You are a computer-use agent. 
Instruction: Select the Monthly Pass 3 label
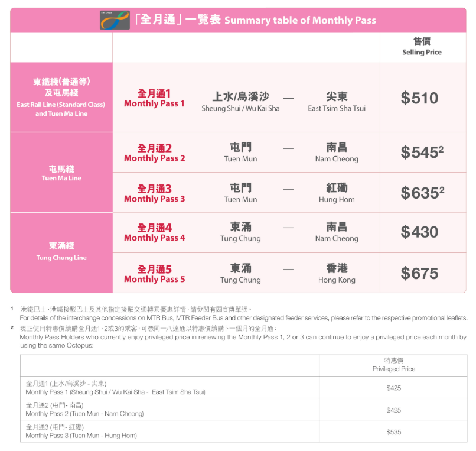coord(154,193)
